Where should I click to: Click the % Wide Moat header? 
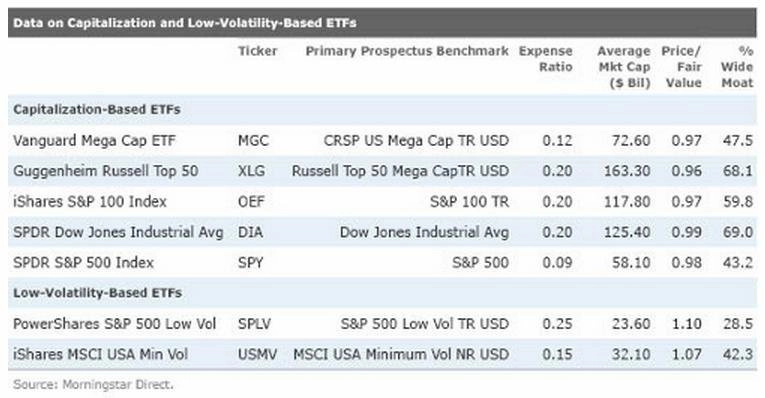pyautogui.click(x=737, y=67)
